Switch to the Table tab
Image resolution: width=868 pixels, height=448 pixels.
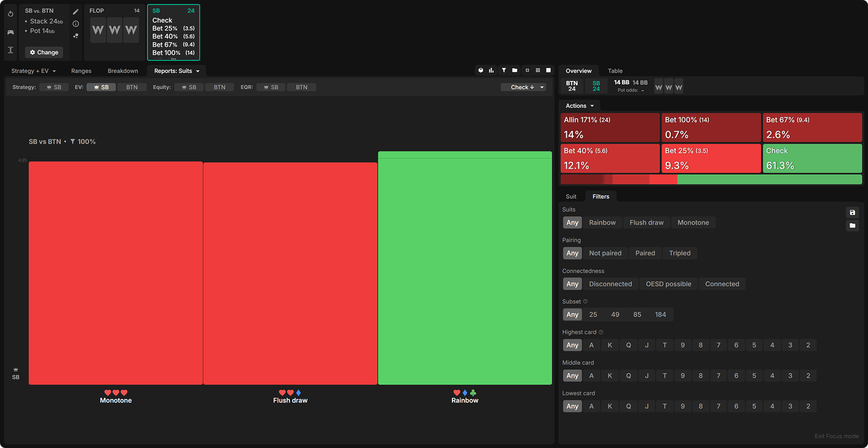[x=615, y=71]
